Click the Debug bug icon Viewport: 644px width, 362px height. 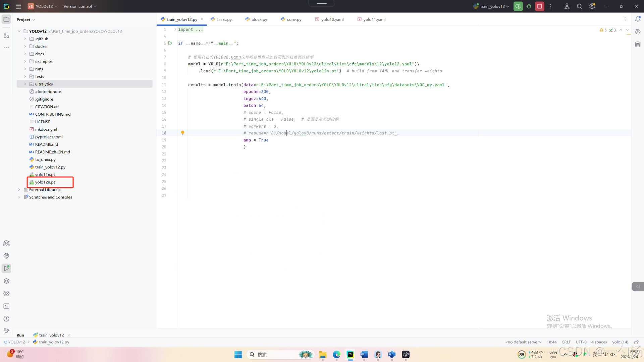pos(529,6)
